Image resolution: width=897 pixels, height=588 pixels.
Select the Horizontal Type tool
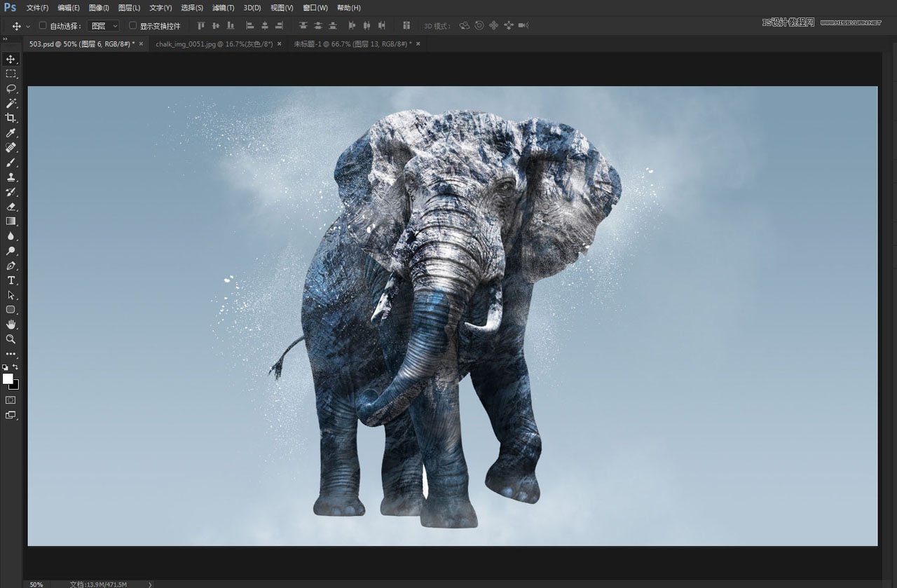[x=11, y=280]
